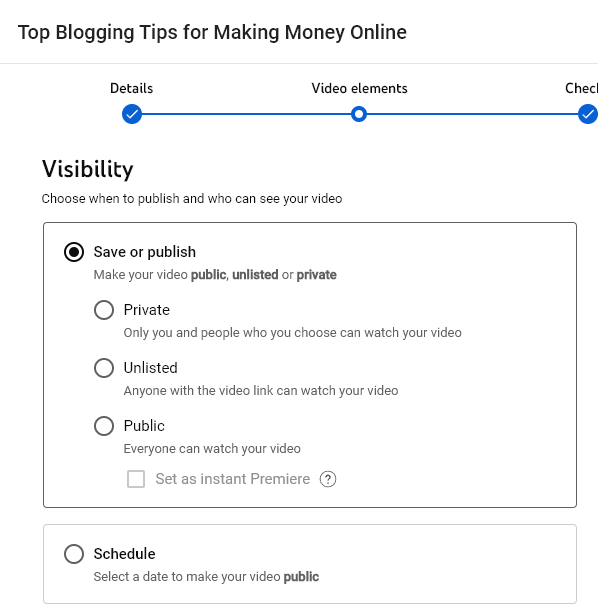This screenshot has height=612, width=598.
Task: Choose the Public visibility radio button
Action: coord(104,425)
